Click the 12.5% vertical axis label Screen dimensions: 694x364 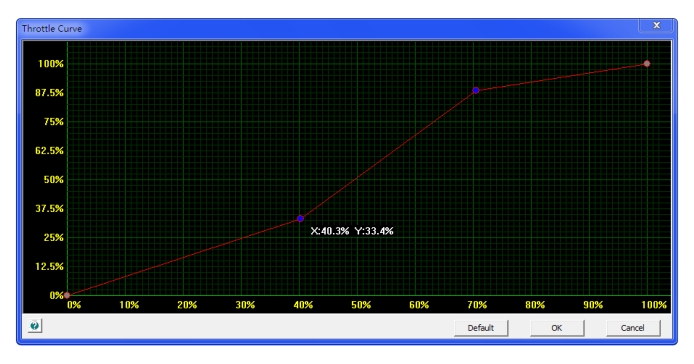point(50,266)
